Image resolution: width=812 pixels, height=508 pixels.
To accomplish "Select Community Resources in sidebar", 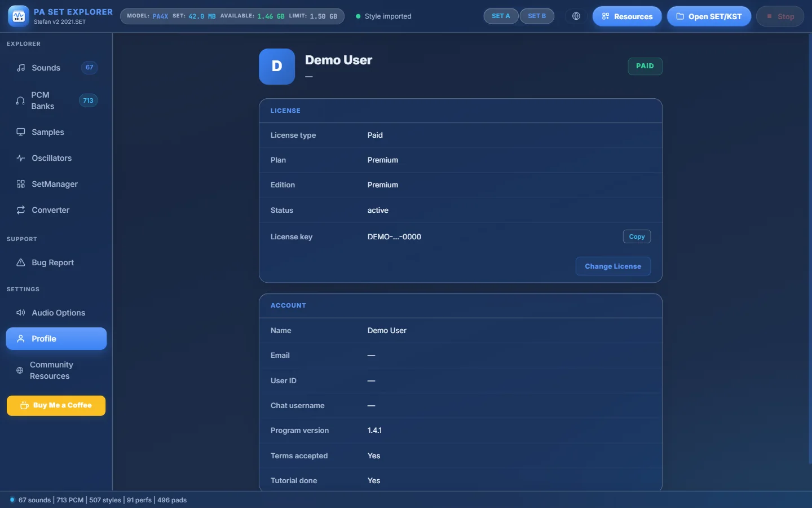I will 56,370.
